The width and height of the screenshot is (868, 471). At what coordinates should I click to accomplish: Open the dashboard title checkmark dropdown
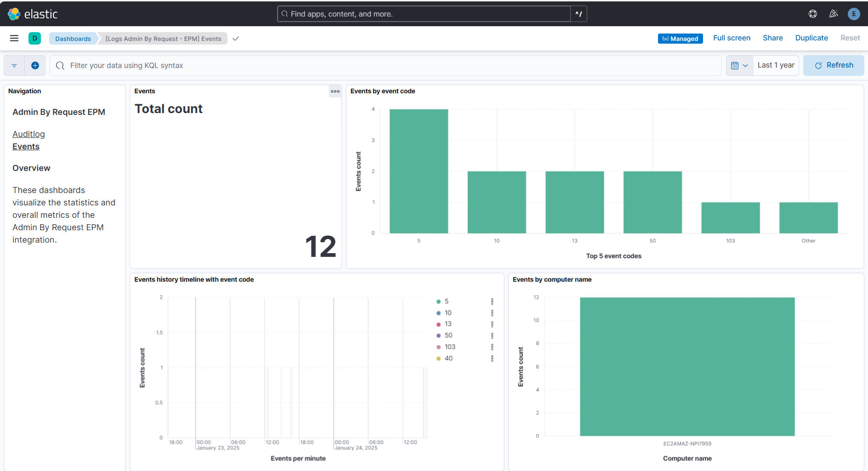[236, 39]
